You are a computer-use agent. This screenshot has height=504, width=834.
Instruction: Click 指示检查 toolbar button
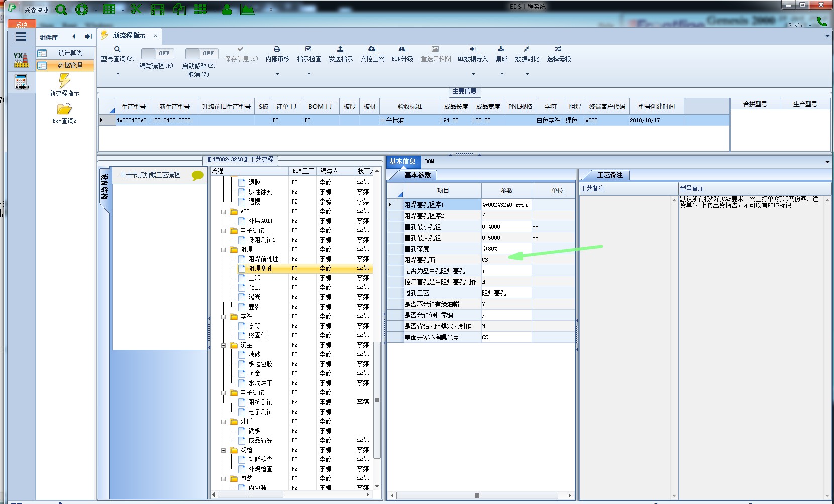tap(309, 54)
